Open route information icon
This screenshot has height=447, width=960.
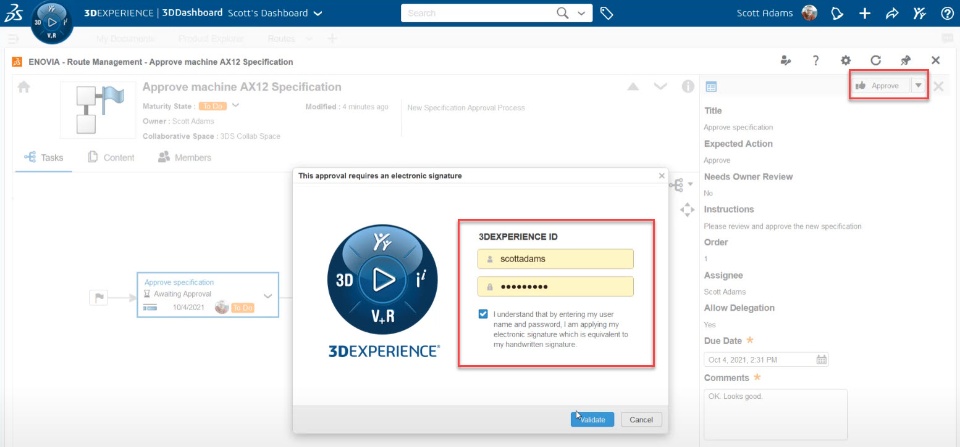pyautogui.click(x=688, y=86)
